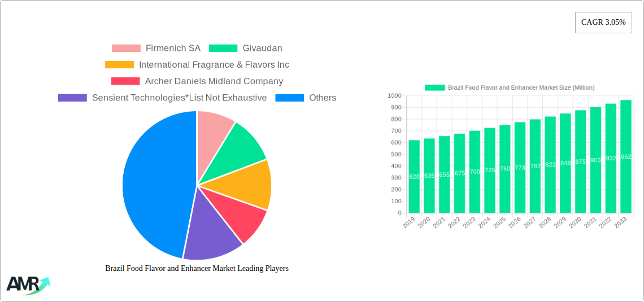Select the 2033 bar showing 962

tap(625, 157)
